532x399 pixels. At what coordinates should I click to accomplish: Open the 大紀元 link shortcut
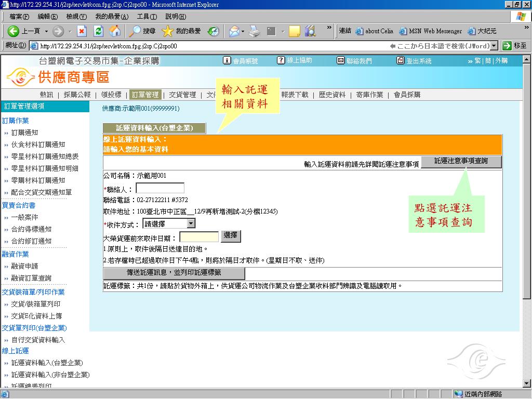pos(482,31)
